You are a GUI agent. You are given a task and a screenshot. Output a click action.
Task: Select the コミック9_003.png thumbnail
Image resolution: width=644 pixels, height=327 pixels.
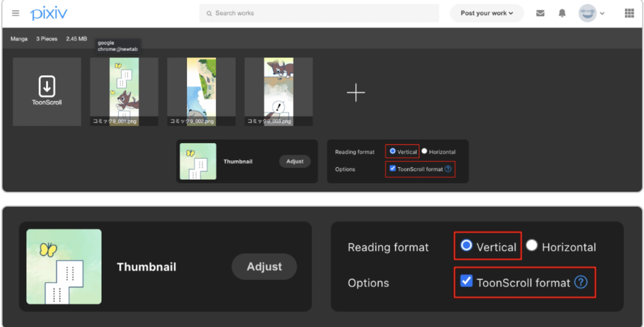[279, 91]
